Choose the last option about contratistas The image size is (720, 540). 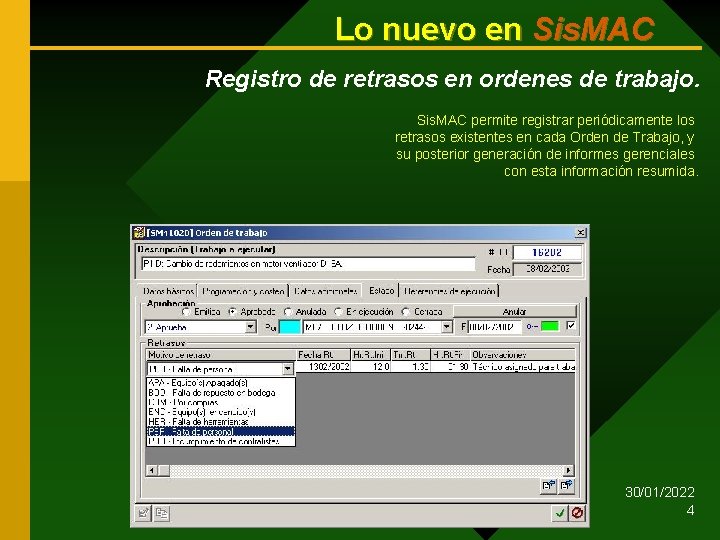point(221,441)
